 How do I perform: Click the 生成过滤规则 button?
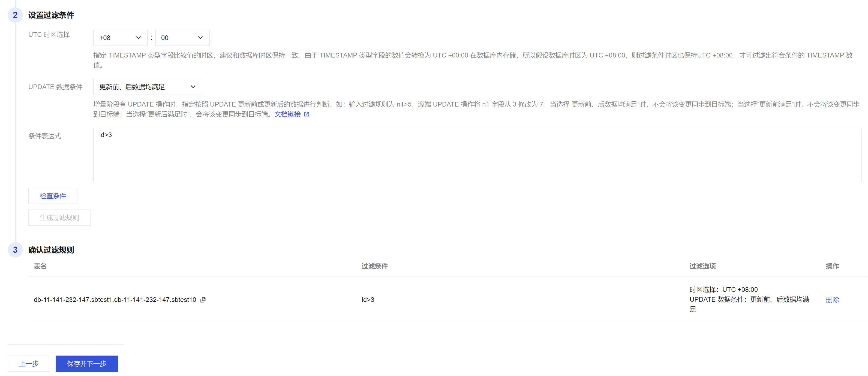59,218
